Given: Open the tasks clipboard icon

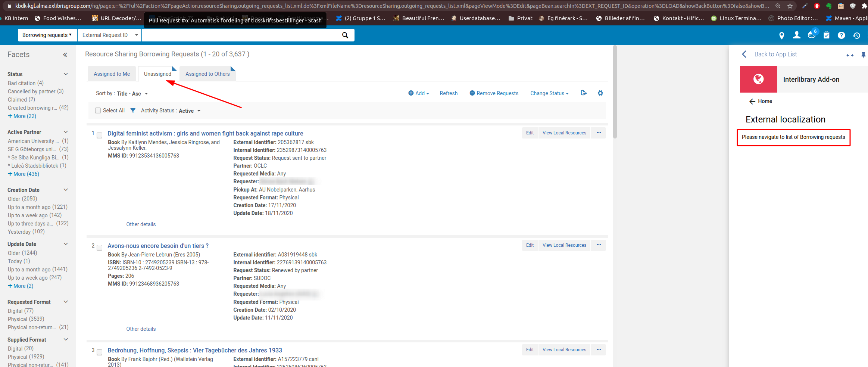Looking at the screenshot, I should pos(827,35).
